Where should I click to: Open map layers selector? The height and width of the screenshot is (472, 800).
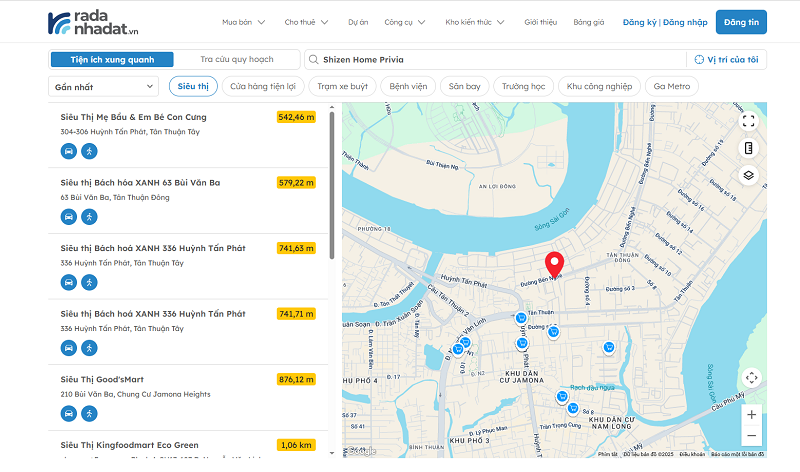[x=748, y=176]
